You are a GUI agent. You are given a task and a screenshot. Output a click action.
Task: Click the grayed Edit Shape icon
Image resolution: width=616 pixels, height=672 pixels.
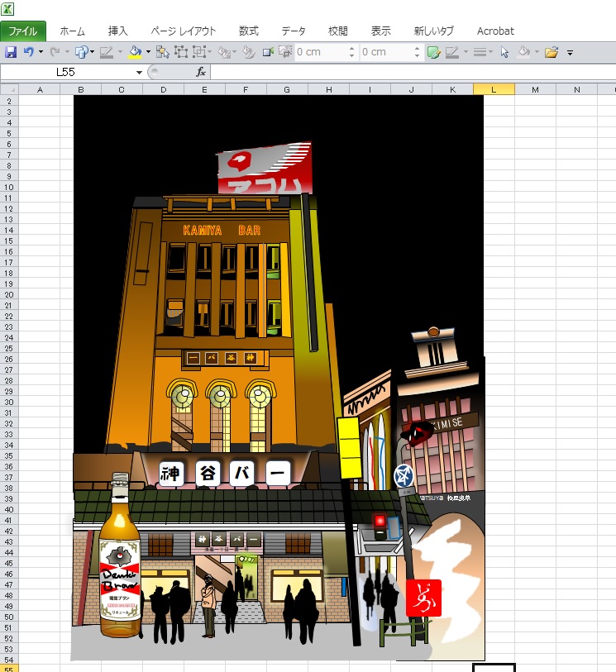coord(224,52)
